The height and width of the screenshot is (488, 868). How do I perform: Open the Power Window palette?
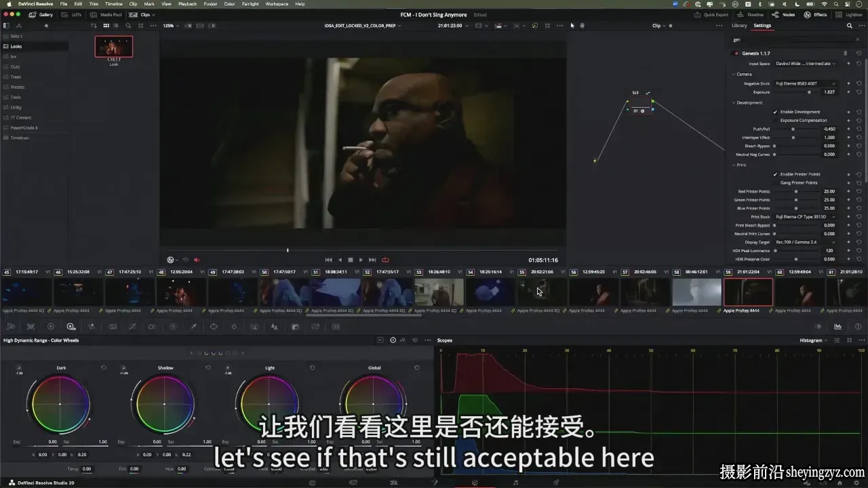click(x=214, y=327)
